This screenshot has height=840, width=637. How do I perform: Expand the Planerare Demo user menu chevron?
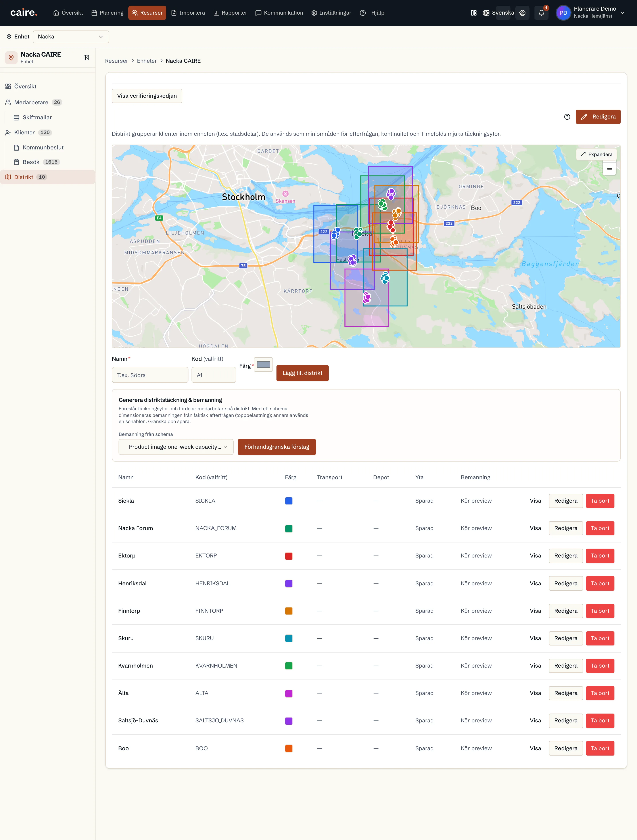(x=623, y=13)
